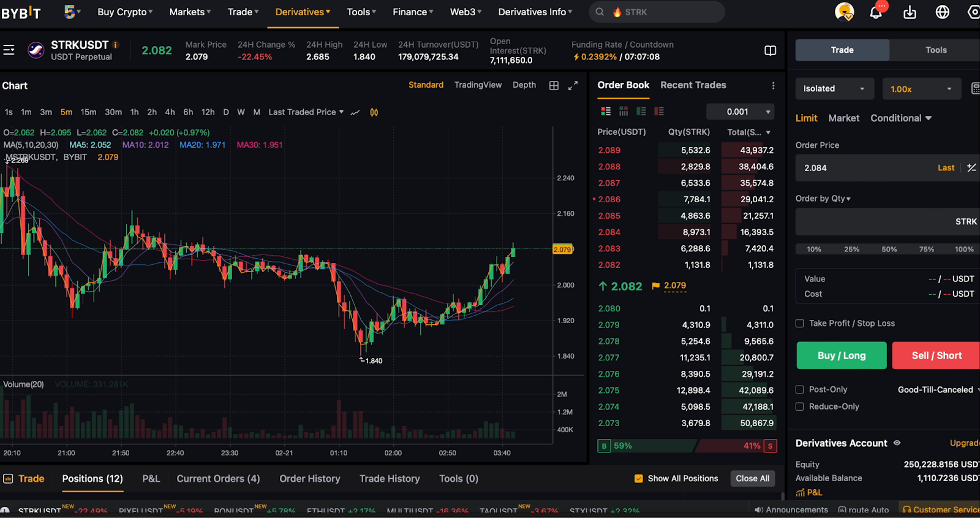Image resolution: width=980 pixels, height=518 pixels.
Task: Open the P&L chart icon link
Action: (x=809, y=492)
